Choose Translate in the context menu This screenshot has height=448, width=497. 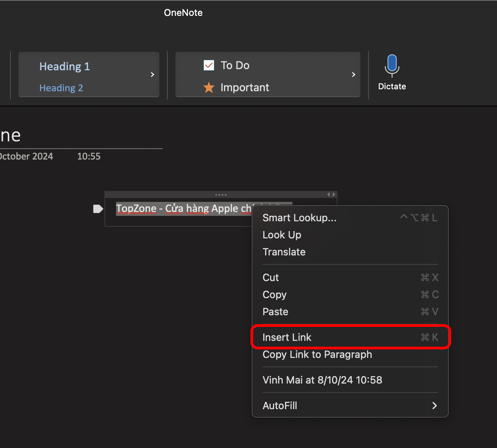pos(350,252)
